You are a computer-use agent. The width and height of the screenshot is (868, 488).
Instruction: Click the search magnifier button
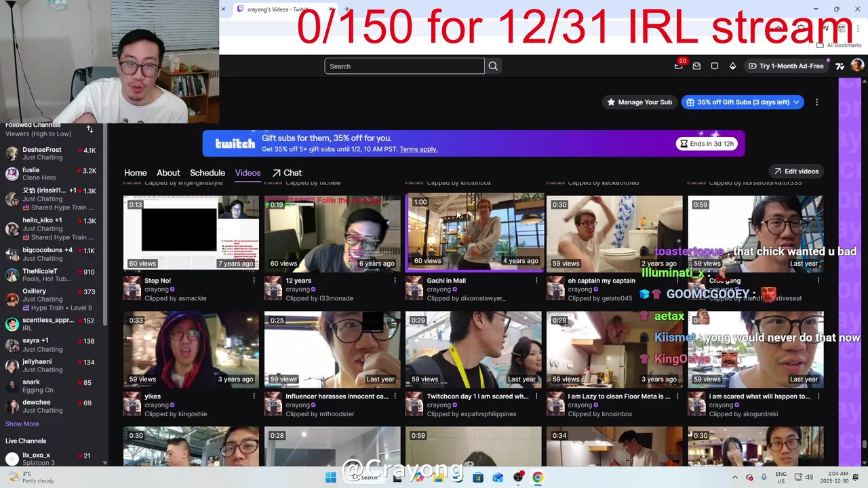[x=493, y=66]
